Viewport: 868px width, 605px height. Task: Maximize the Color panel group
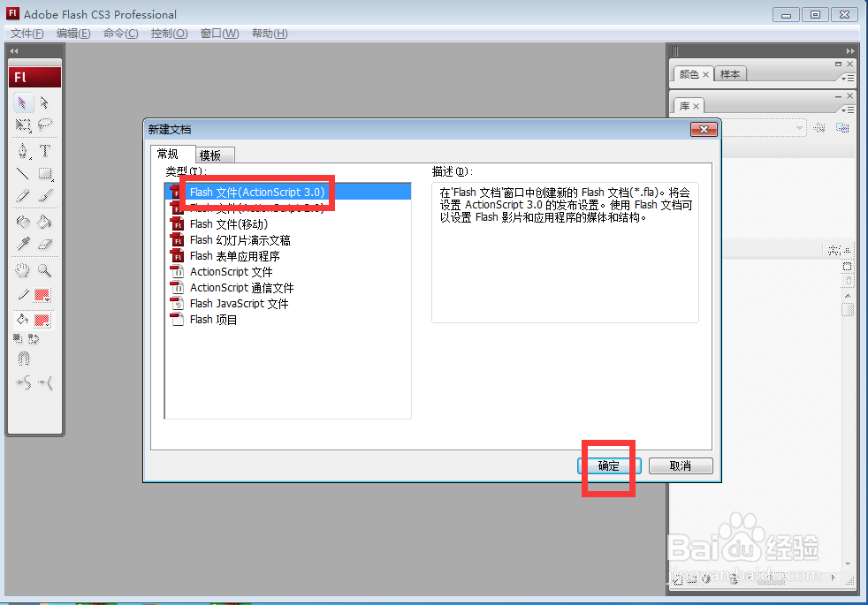[x=838, y=64]
